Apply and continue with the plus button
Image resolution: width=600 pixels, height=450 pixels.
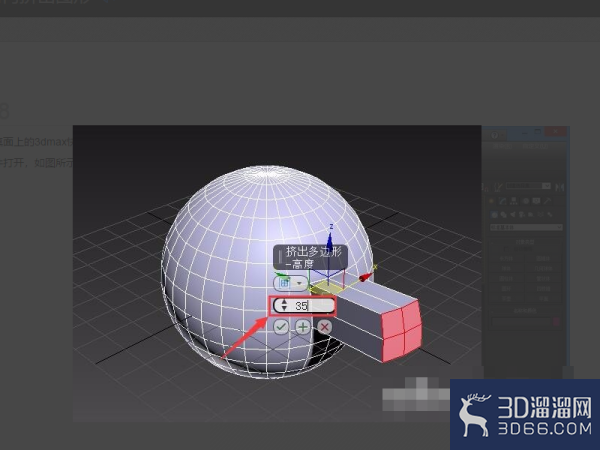tap(303, 327)
